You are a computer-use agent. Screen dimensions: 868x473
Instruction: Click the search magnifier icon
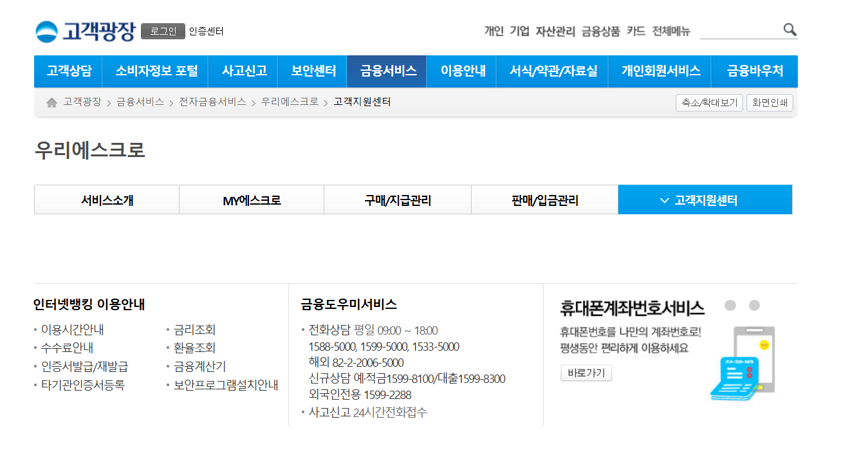pos(790,30)
